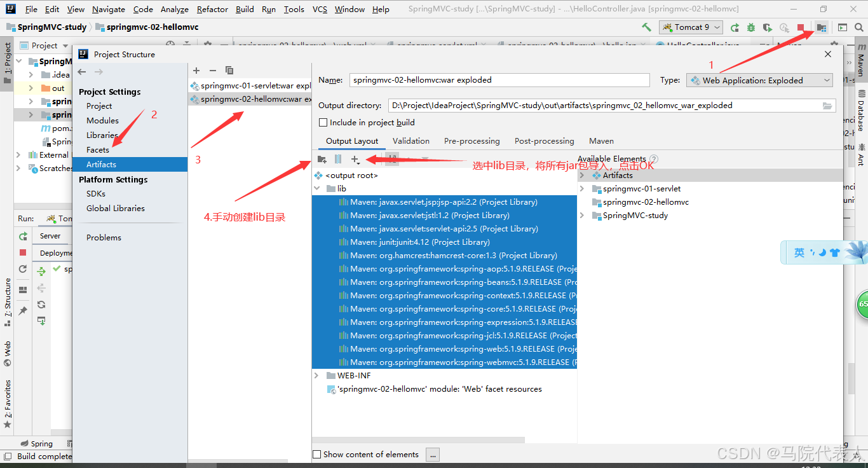Screen dimensions: 868x468
Task: Toggle Show content of elements checkbox
Action: (x=317, y=454)
